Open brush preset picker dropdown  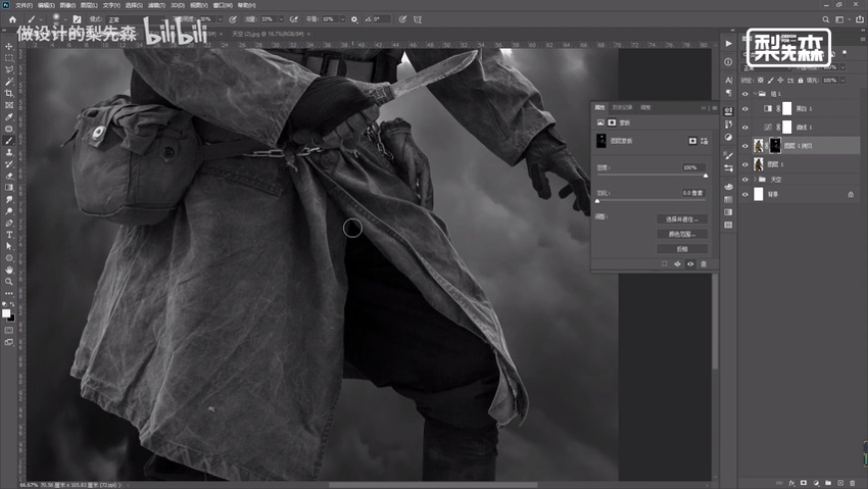64,19
